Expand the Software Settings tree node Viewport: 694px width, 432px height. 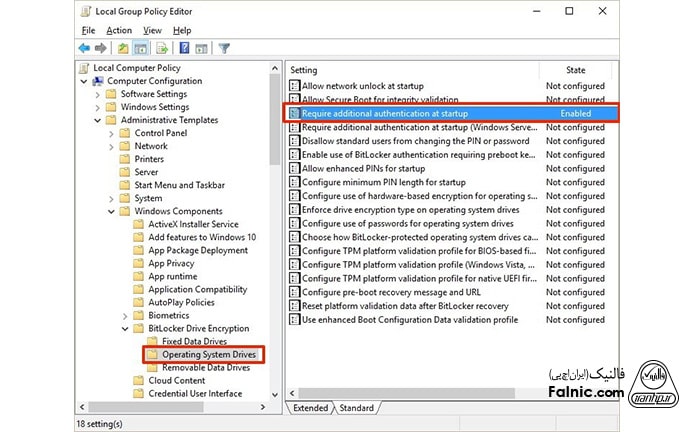coord(98,94)
